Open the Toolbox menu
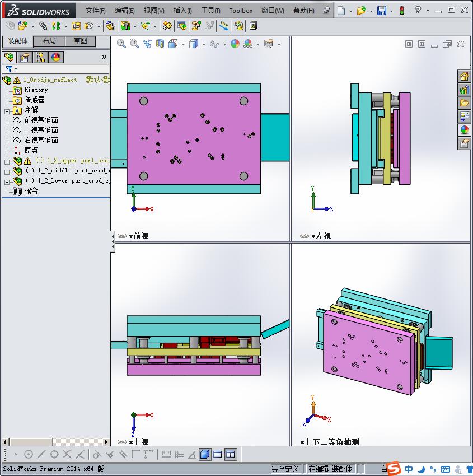Image resolution: width=473 pixels, height=476 pixels. pos(241,10)
